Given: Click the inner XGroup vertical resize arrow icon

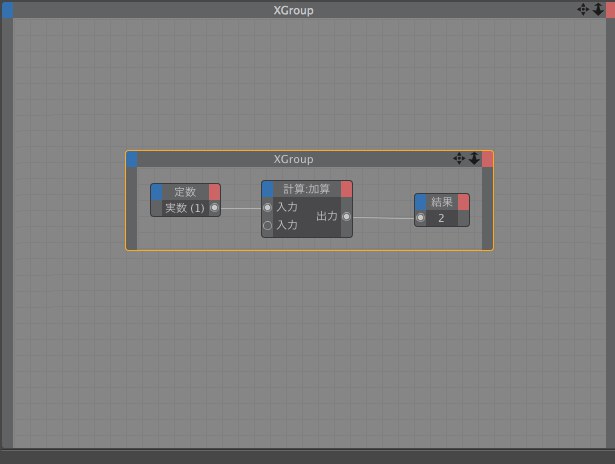Looking at the screenshot, I should click(474, 158).
